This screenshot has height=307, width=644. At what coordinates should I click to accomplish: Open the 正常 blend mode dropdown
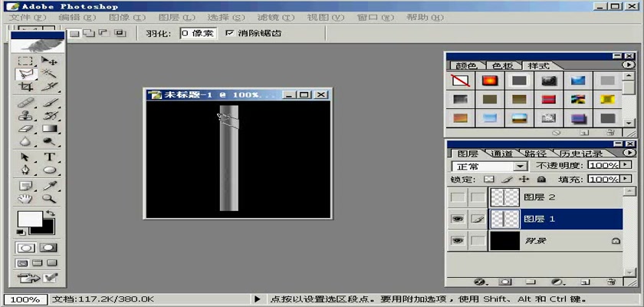(521, 167)
